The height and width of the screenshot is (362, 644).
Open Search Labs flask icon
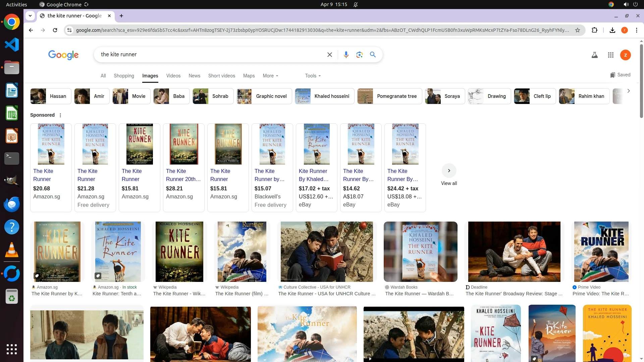[x=594, y=55]
